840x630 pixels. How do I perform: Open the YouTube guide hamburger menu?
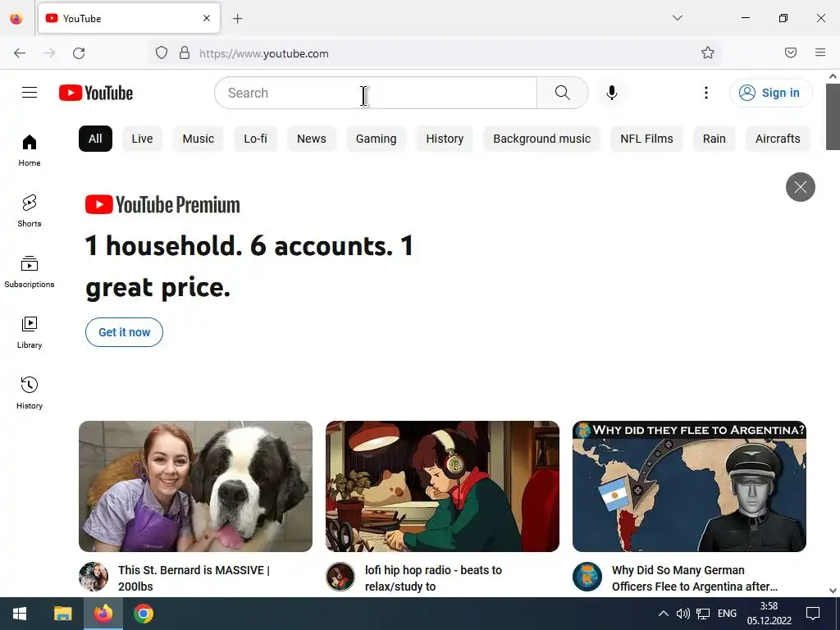tap(30, 93)
